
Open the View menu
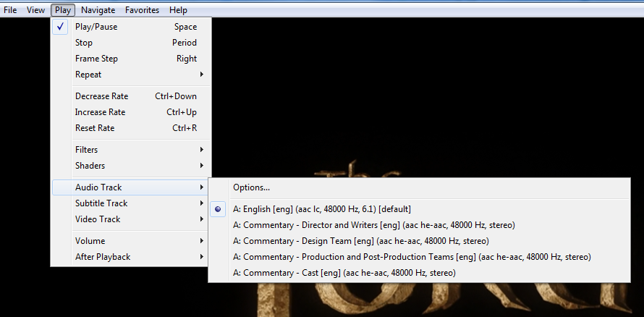pyautogui.click(x=35, y=10)
